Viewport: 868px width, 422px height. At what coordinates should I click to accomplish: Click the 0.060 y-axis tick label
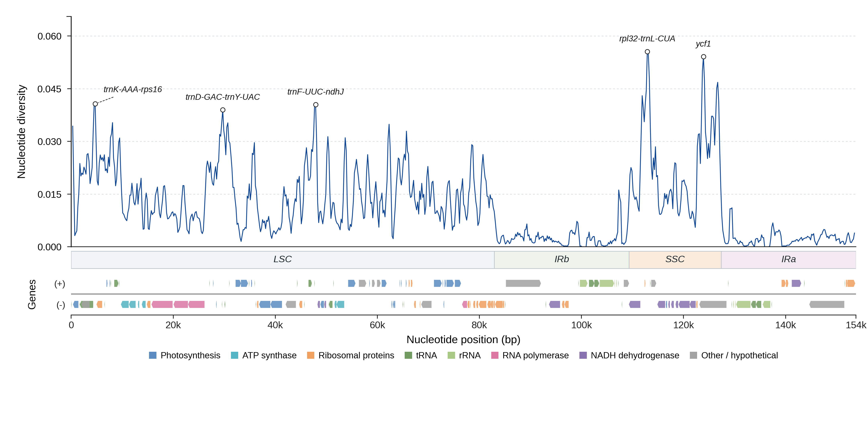tap(50, 36)
